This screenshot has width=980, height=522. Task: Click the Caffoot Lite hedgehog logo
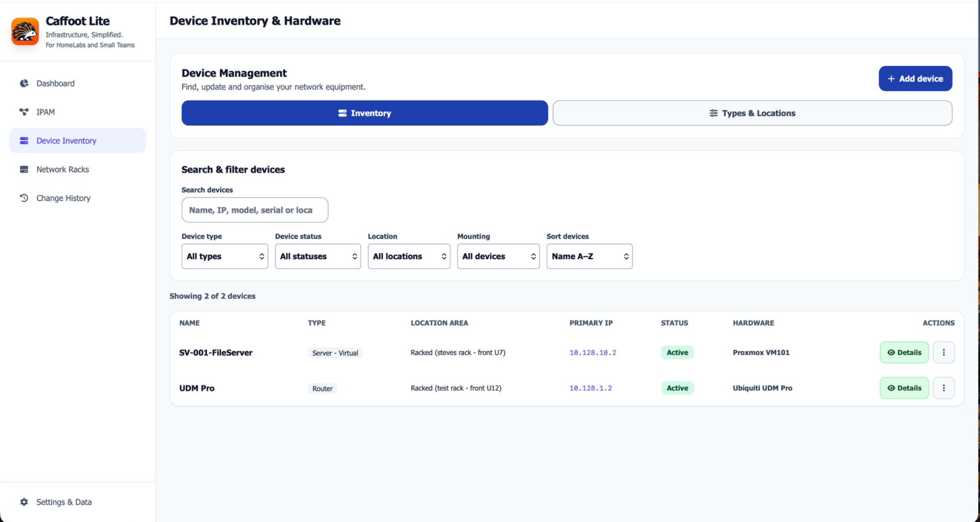(x=25, y=32)
